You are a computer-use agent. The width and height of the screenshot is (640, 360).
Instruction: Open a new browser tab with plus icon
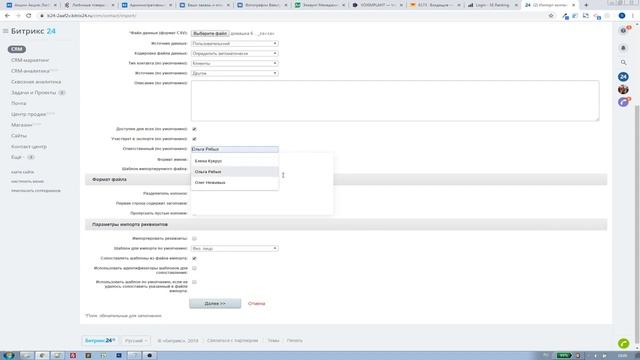click(586, 5)
